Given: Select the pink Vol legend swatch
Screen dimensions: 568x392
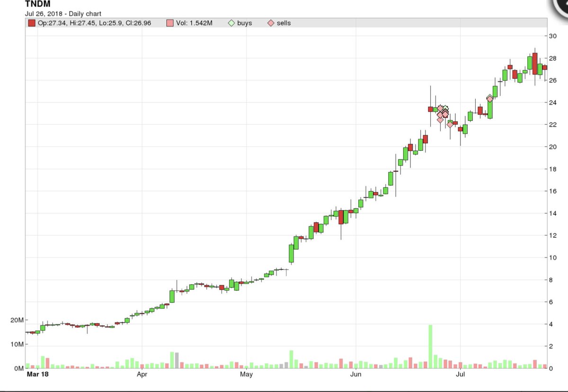Looking at the screenshot, I should tap(170, 23).
